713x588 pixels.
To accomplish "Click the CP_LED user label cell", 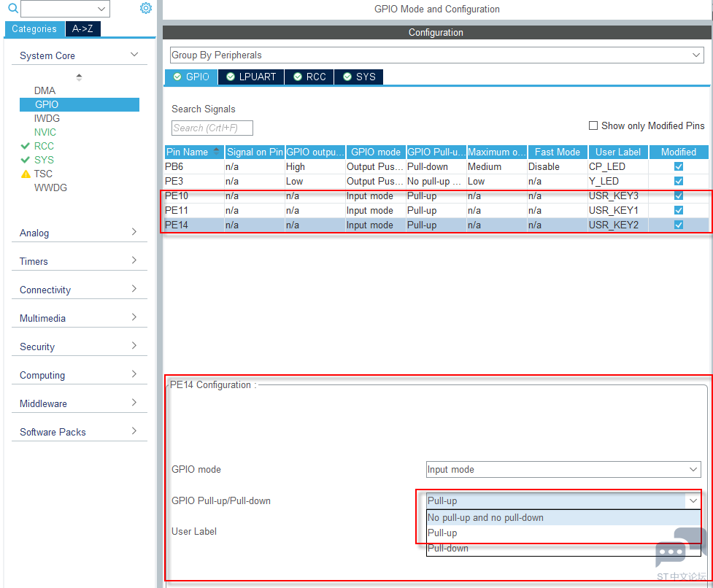I will coord(618,166).
